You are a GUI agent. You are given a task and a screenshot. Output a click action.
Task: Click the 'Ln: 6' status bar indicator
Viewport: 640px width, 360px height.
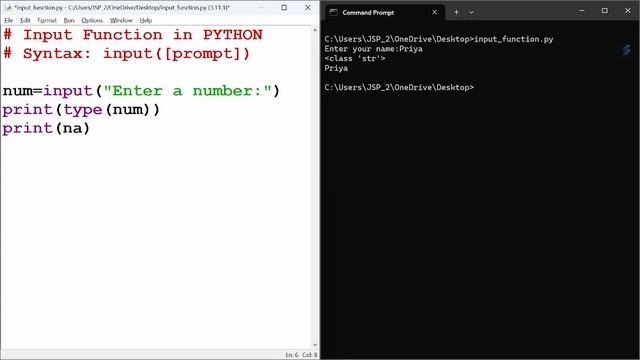[291, 355]
